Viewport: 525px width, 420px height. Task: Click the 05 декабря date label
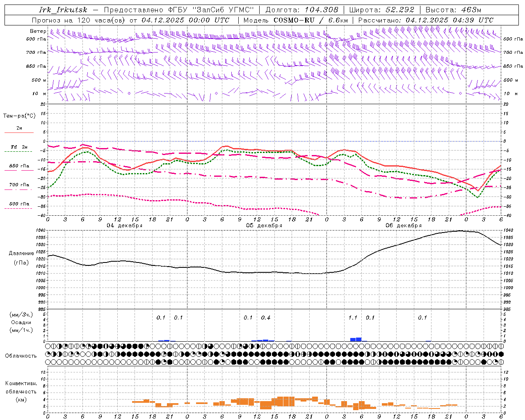tap(264, 226)
